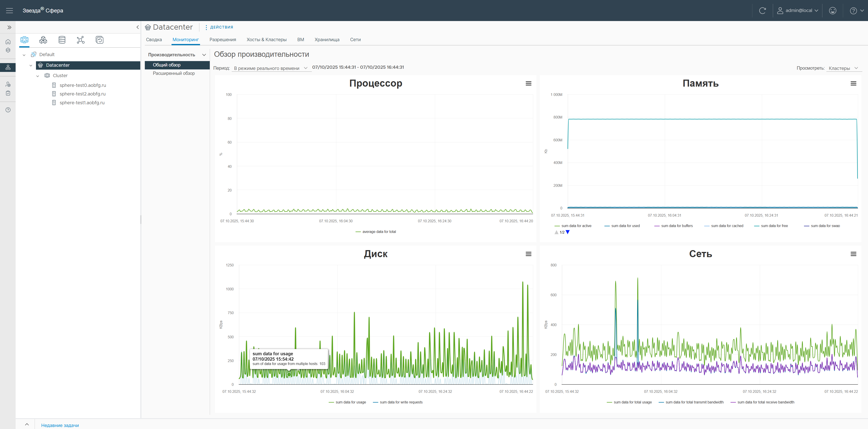Open the feedback smiley icon

pos(832,10)
